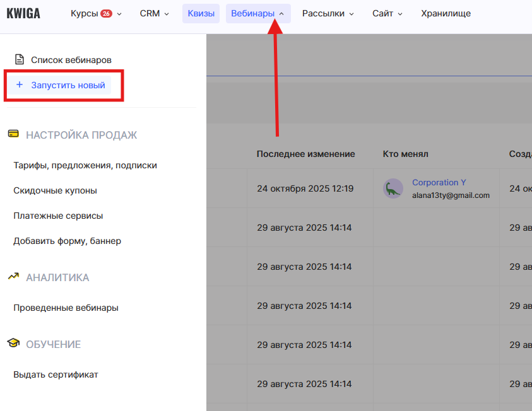Screen dimensions: 532x411
Task: Click the KWIGA logo
Action: click(x=23, y=13)
